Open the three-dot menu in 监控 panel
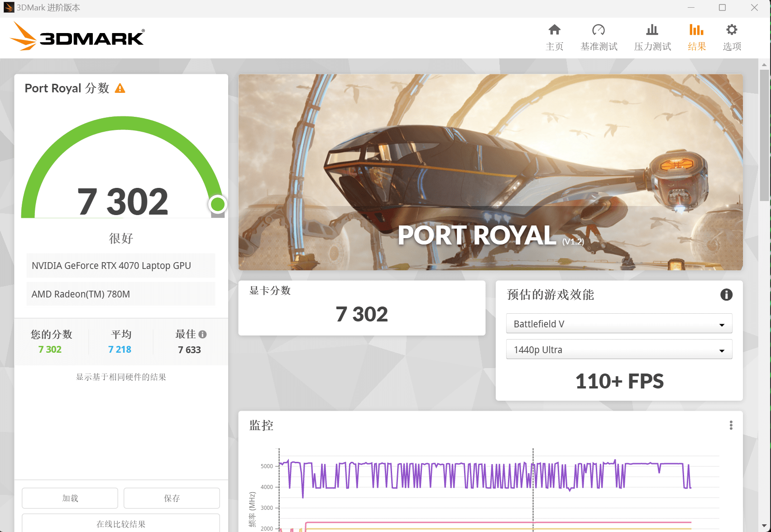 tap(731, 425)
